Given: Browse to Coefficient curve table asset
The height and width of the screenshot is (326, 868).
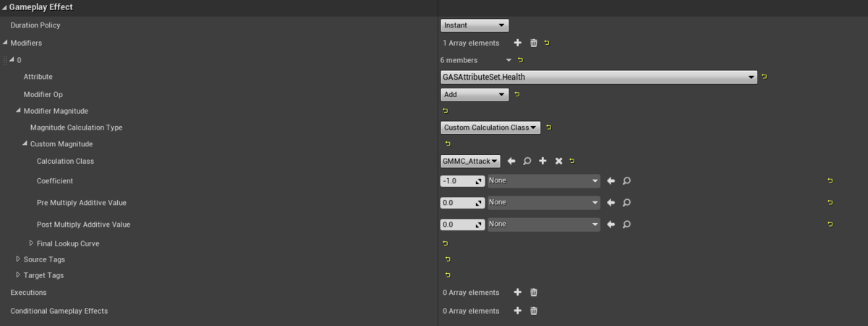Looking at the screenshot, I should (x=627, y=181).
